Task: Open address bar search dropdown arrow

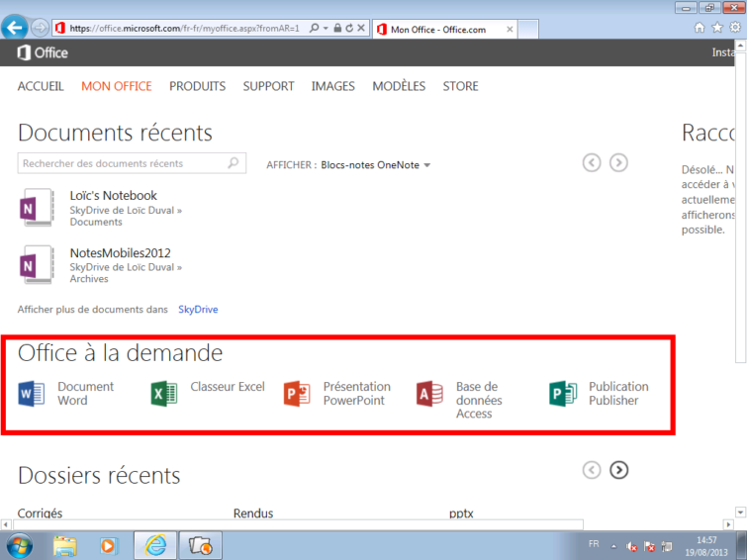Action: 326,28
